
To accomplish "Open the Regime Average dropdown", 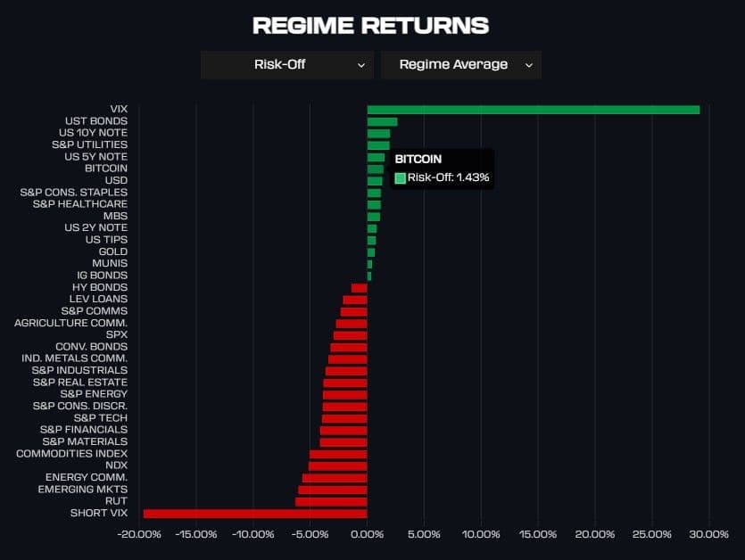I will point(460,65).
